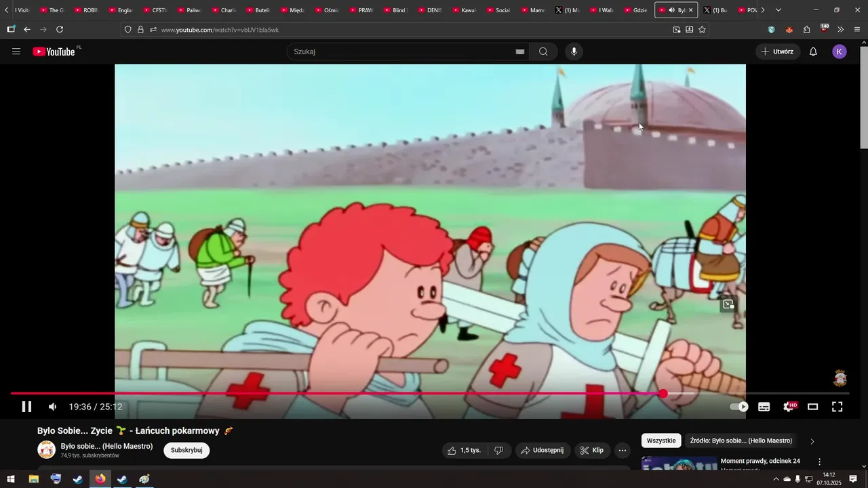Open Windows notification center
Screen dimensions: 868x488
click(853, 479)
